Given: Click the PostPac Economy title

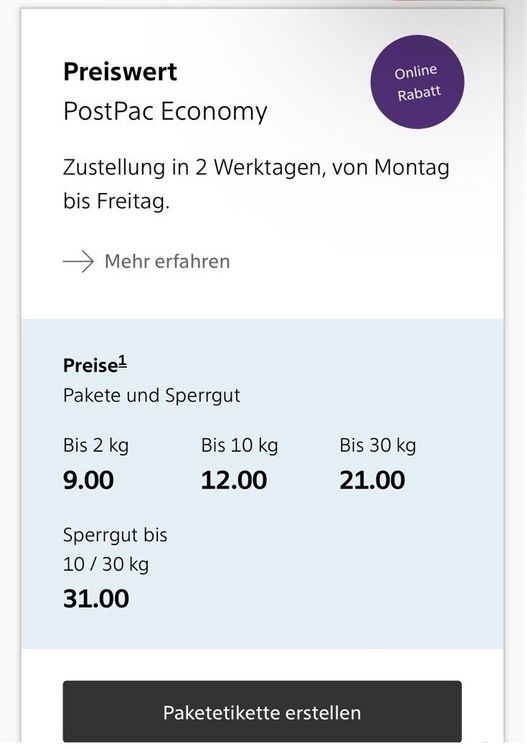Looking at the screenshot, I should point(165,112).
